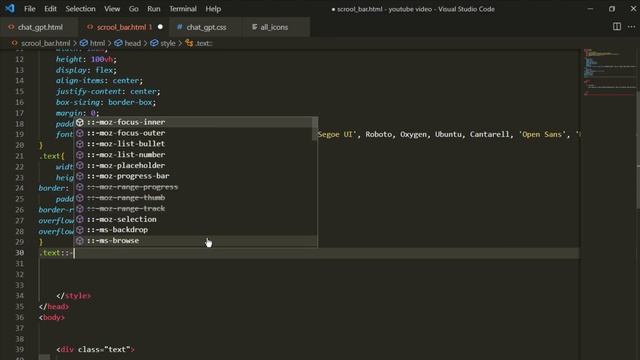This screenshot has width=640, height=360.
Task: Click the box-sizing: border-box line
Action: point(106,102)
